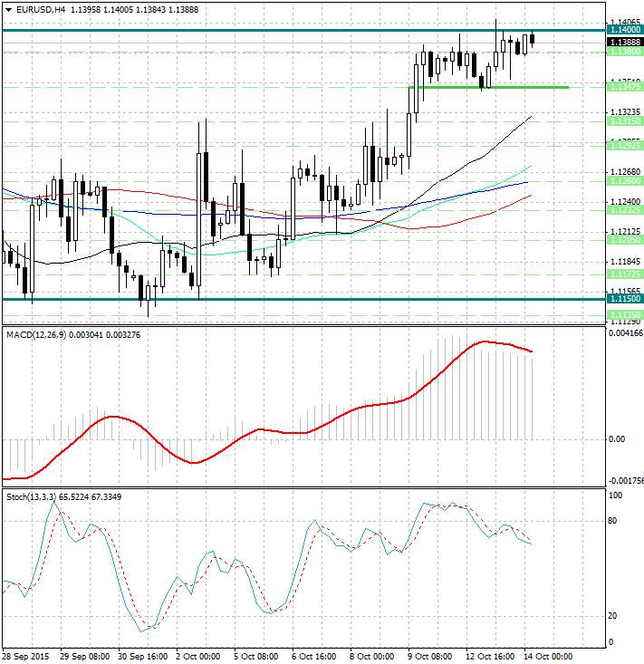644x664 pixels.
Task: Click the 1.13150 green price label
Action: tap(625, 121)
